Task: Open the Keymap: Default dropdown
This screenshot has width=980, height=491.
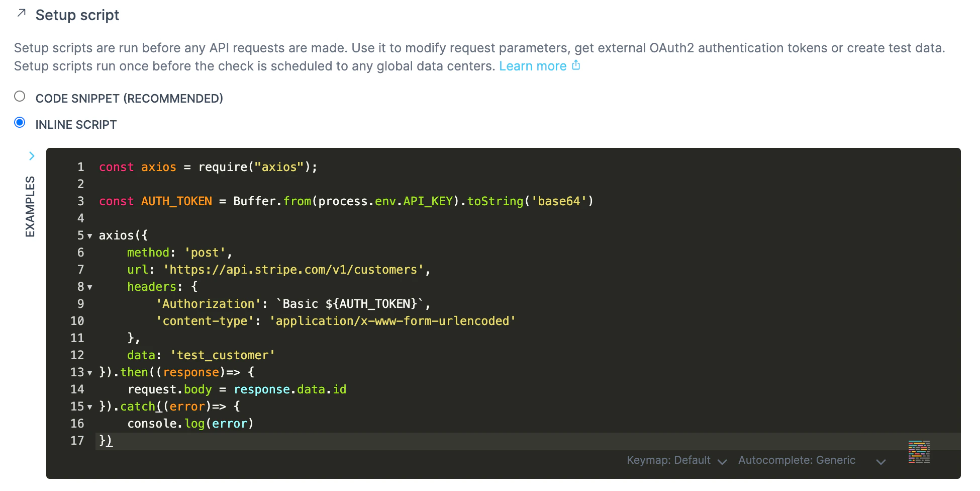Action: pos(668,460)
